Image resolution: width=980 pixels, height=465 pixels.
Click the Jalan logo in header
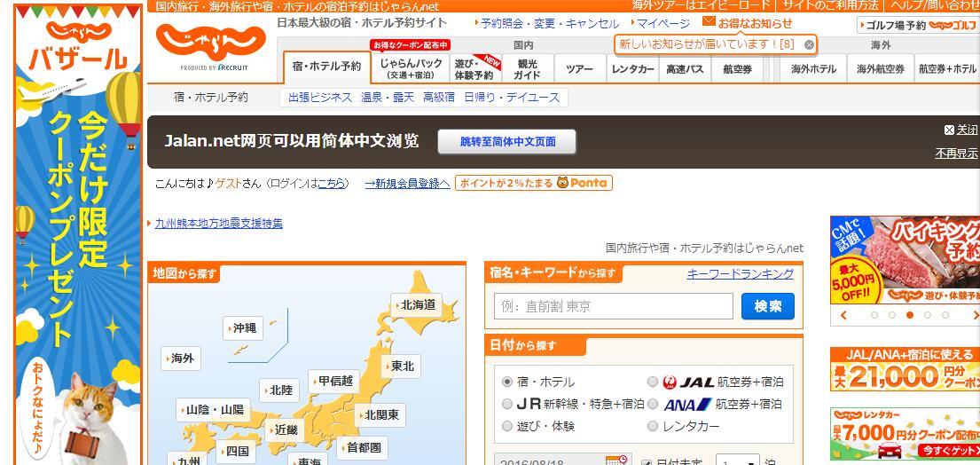(210, 41)
